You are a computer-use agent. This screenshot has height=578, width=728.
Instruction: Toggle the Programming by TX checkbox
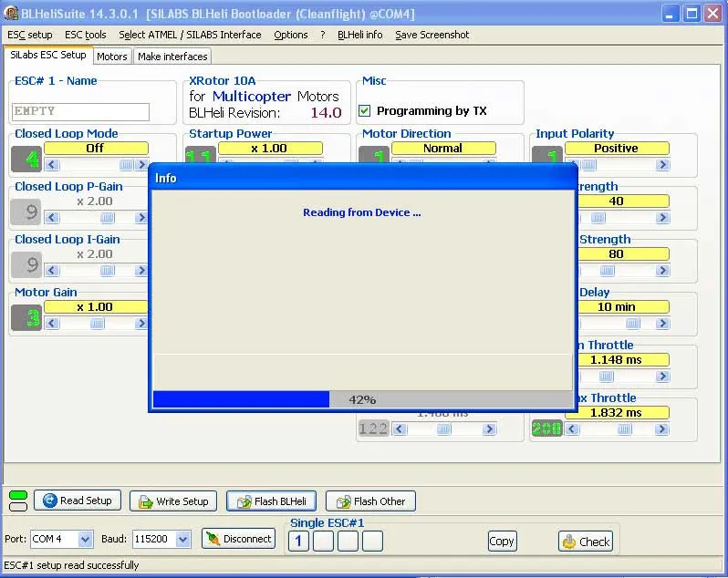365,111
